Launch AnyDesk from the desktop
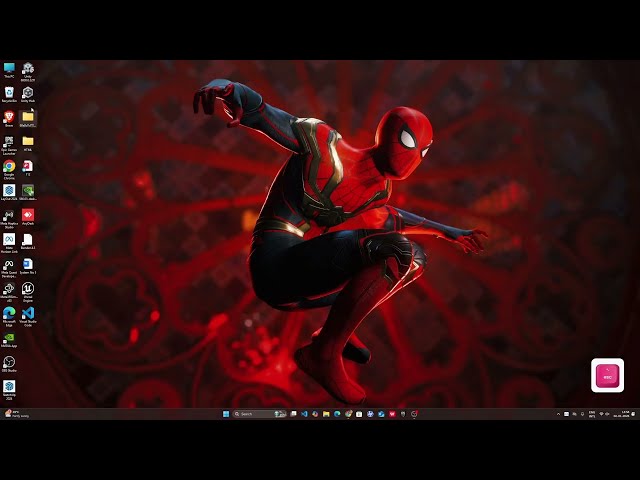Image resolution: width=640 pixels, height=480 pixels. pos(28,217)
